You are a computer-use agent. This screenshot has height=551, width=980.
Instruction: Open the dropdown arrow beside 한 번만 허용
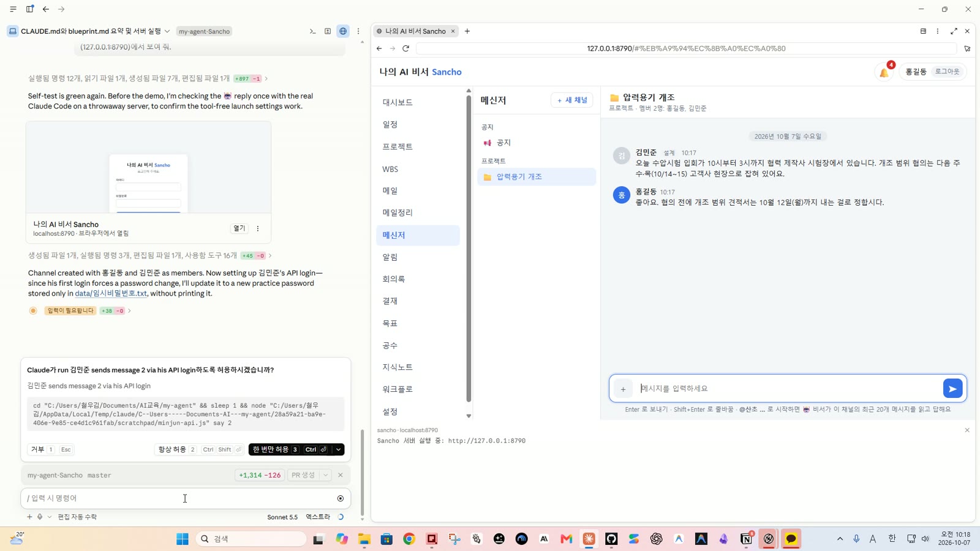point(338,449)
